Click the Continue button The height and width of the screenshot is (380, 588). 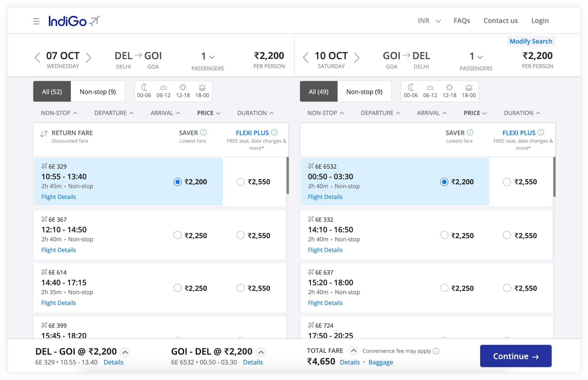(x=516, y=356)
